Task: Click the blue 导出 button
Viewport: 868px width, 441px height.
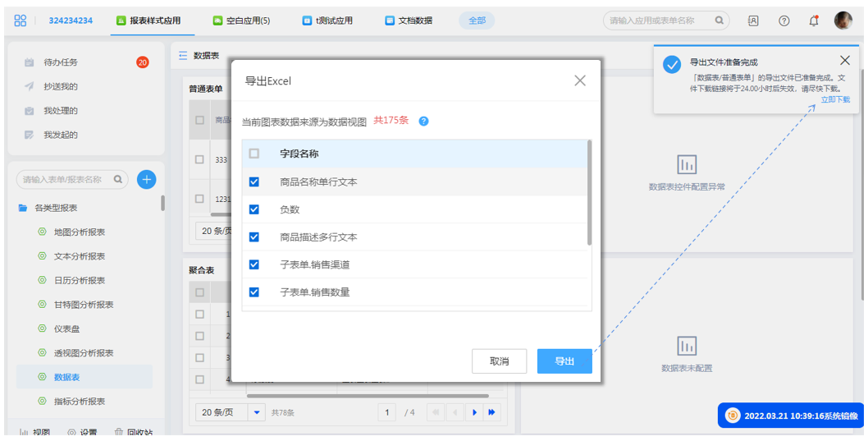Action: (564, 361)
